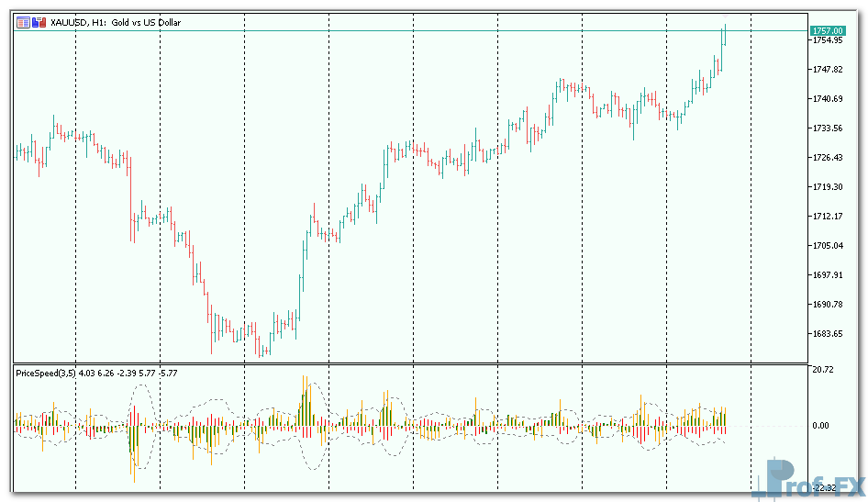The width and height of the screenshot is (868, 502).
Task: Click the highlighted 1757.00 current price label
Action: 828,30
